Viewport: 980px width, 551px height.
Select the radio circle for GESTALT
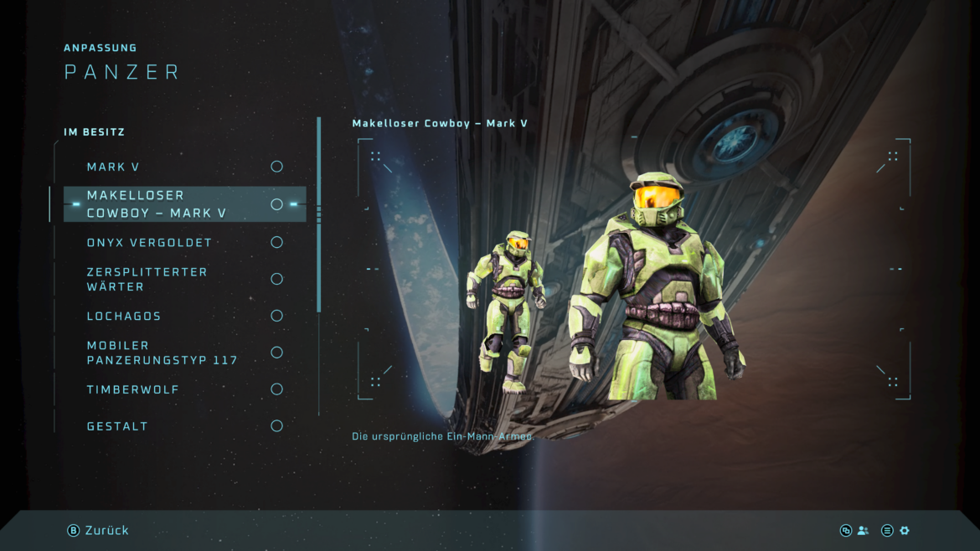277,426
